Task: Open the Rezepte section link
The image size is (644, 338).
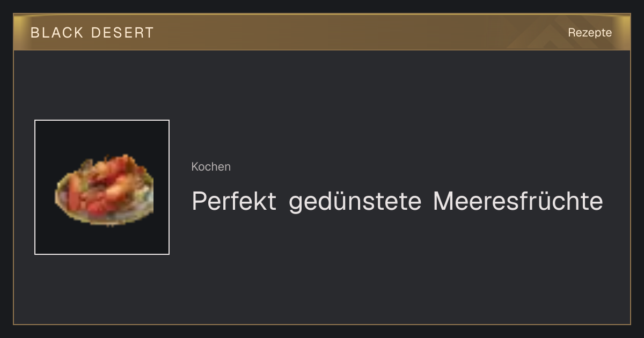Action: click(x=590, y=32)
